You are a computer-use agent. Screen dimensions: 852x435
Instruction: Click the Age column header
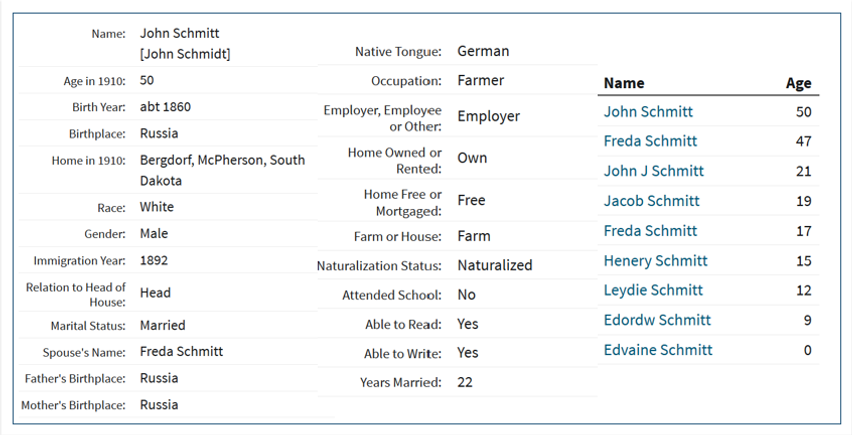(x=798, y=83)
